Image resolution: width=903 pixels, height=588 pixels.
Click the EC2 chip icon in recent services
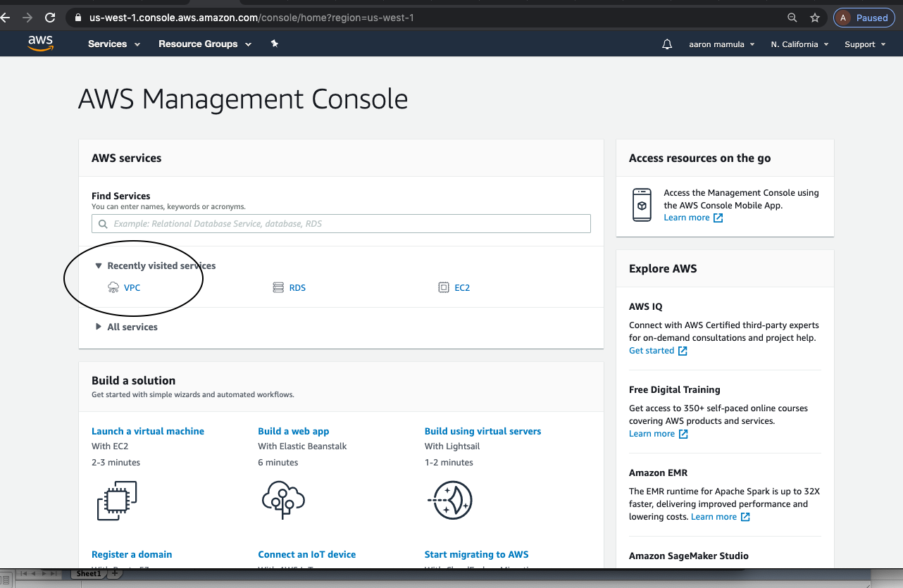(443, 287)
